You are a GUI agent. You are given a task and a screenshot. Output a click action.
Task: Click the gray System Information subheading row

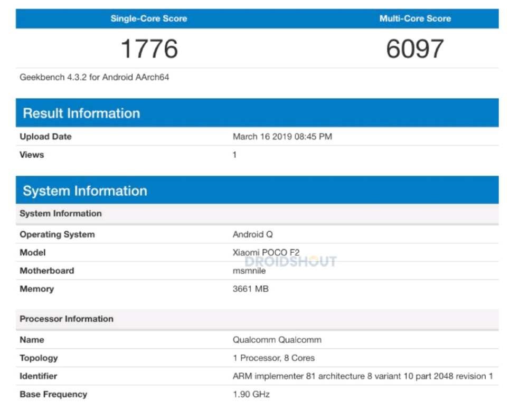pyautogui.click(x=257, y=214)
